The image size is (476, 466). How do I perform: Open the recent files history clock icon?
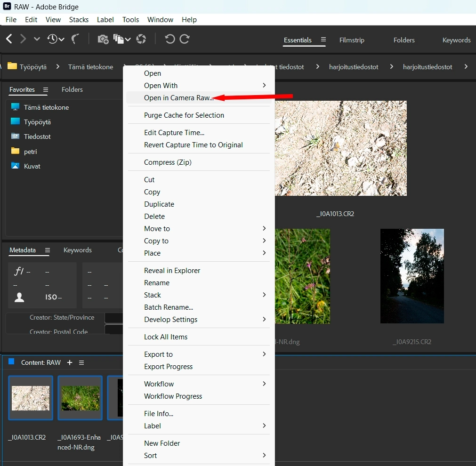coord(52,39)
